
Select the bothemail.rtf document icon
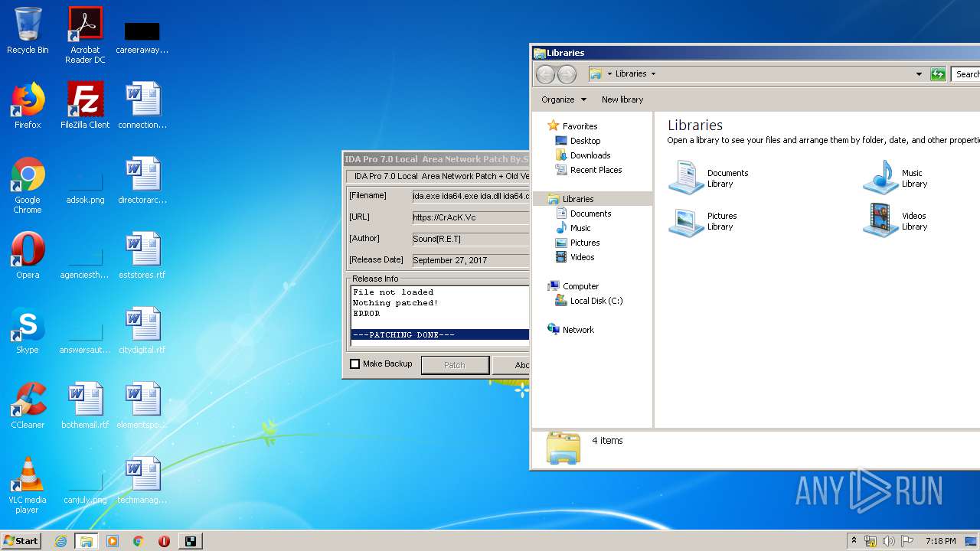point(85,406)
